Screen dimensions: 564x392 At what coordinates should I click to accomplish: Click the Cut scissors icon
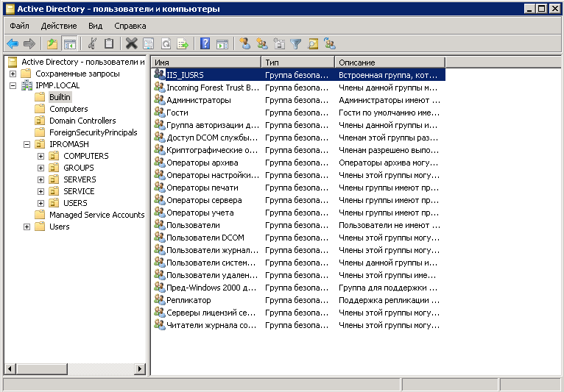point(92,44)
